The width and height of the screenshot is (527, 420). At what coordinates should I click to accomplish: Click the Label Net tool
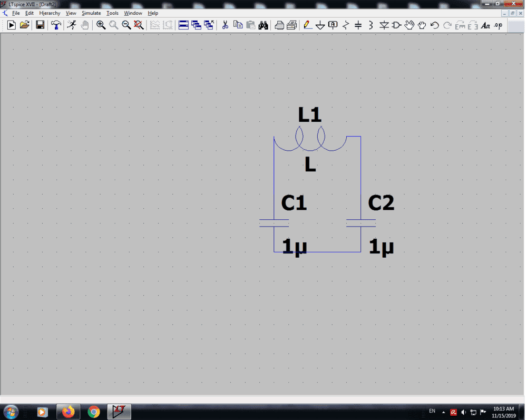point(333,25)
